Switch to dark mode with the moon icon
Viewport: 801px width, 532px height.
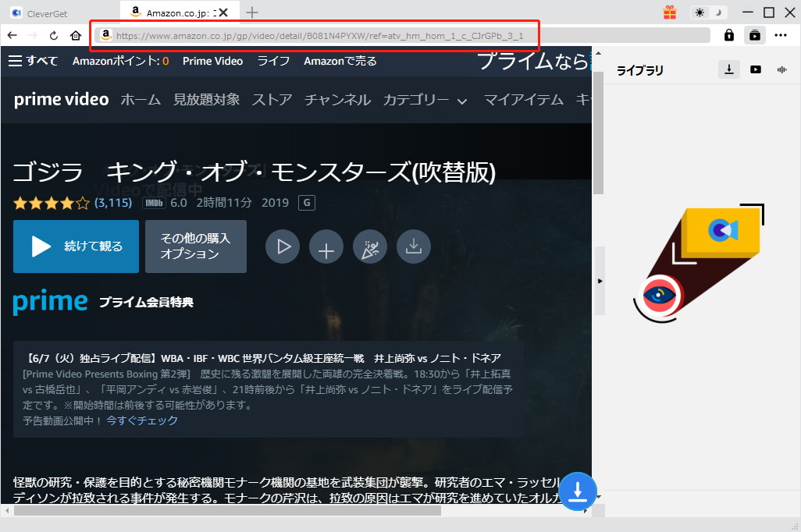717,12
